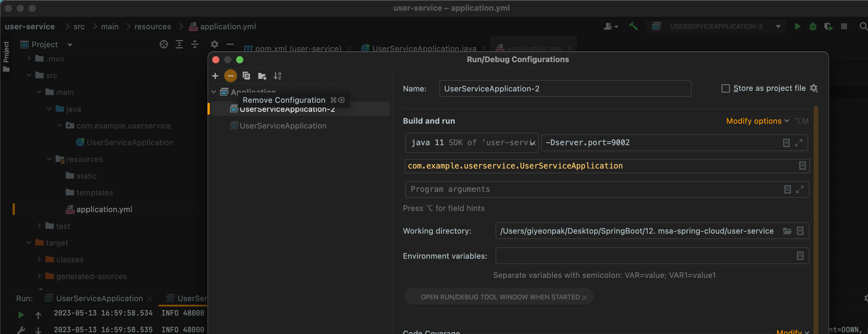Image resolution: width=868 pixels, height=334 pixels.
Task: Open Modify options dropdown
Action: [x=757, y=121]
